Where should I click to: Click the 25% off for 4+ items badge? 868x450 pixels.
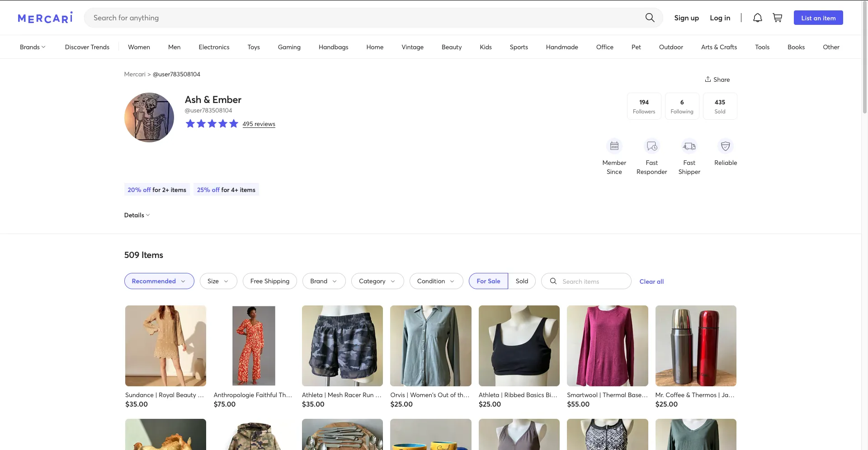coord(226,190)
